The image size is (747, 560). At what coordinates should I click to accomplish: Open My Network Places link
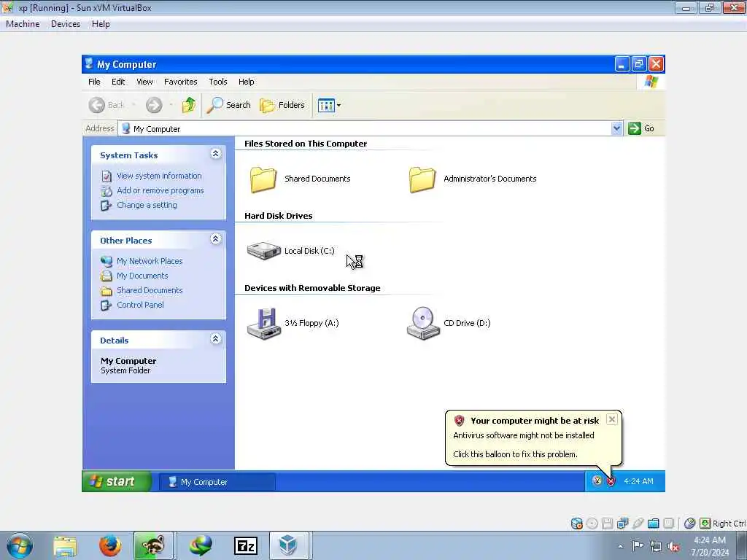click(150, 261)
